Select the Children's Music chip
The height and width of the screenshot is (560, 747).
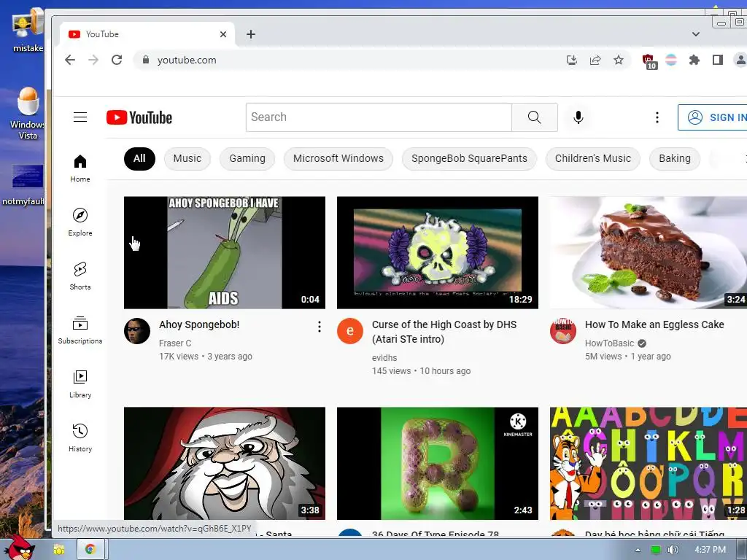592,158
